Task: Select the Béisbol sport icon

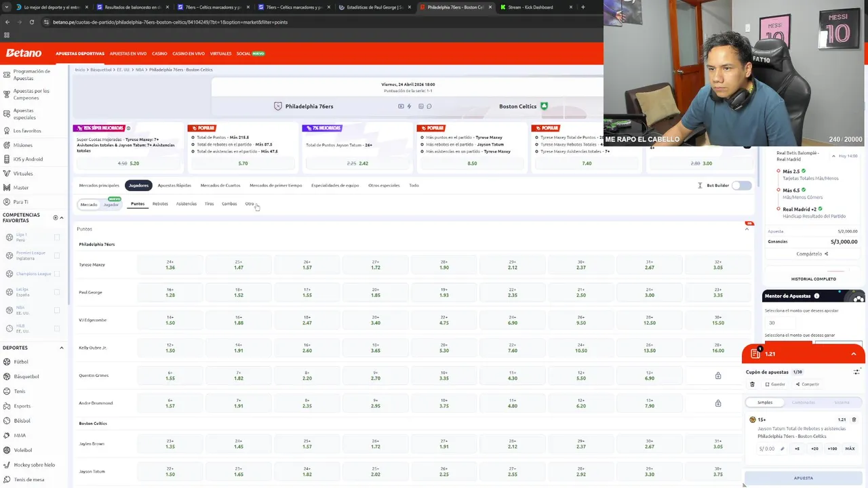Action: click(6, 421)
